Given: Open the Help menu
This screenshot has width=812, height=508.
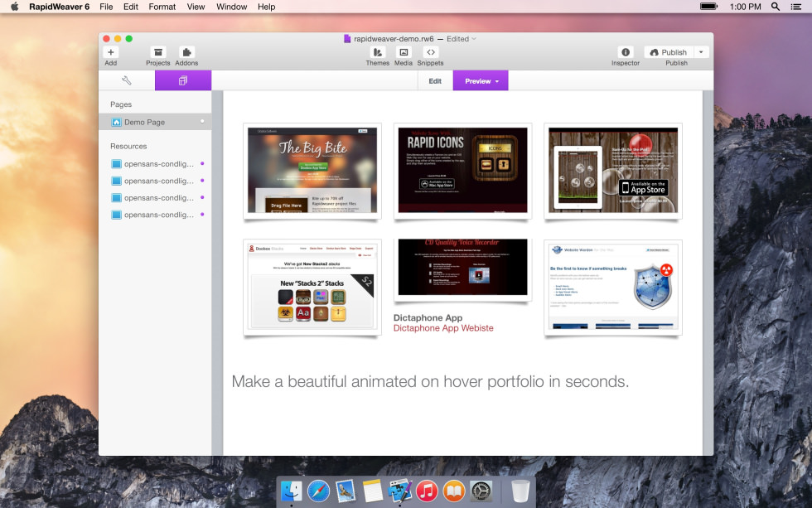Looking at the screenshot, I should 266,7.
